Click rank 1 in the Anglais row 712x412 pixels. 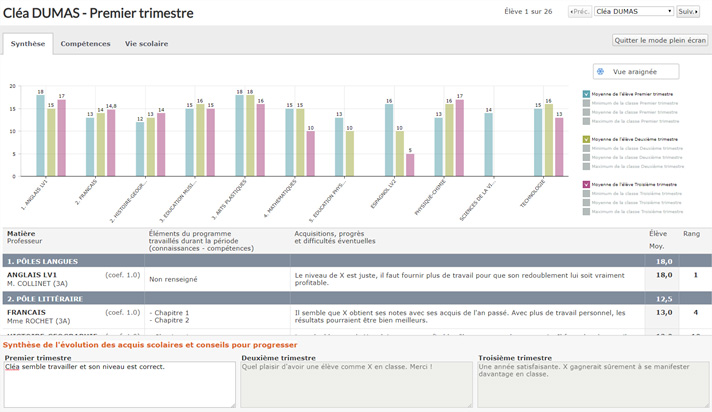pyautogui.click(x=695, y=275)
